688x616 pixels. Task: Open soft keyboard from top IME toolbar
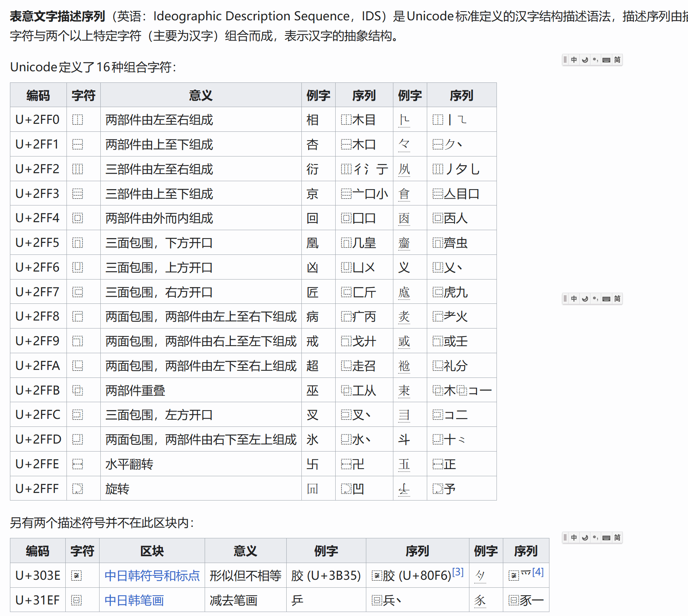606,60
